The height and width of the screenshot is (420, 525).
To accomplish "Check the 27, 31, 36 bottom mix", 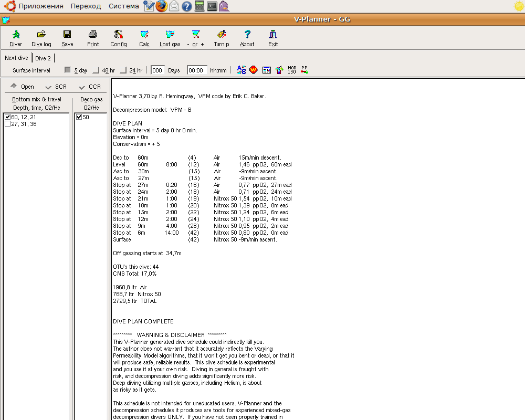I will click(x=8, y=124).
